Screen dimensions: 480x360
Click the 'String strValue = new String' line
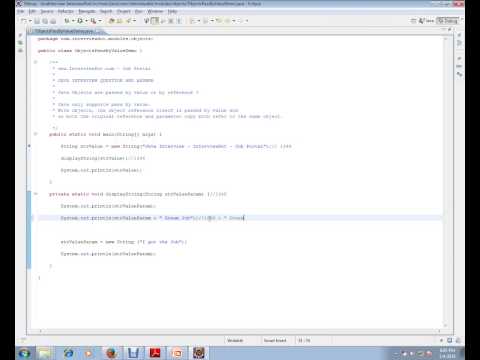coord(176,146)
